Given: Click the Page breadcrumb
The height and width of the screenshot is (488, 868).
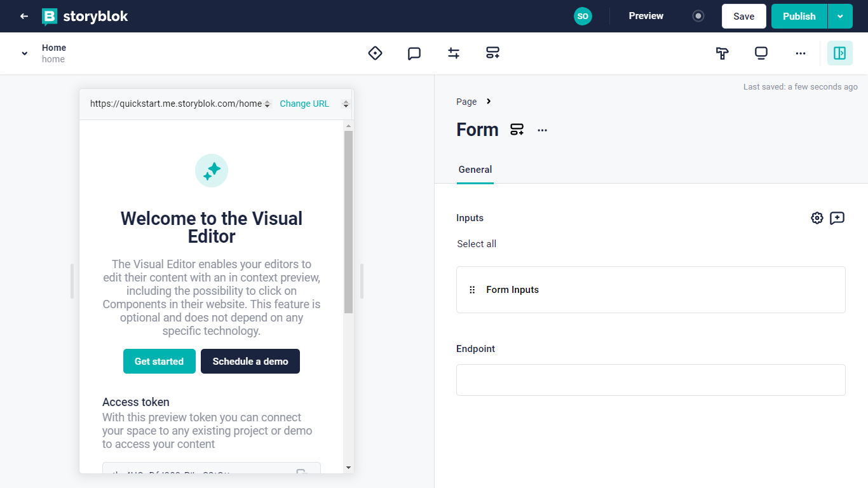Looking at the screenshot, I should click(x=466, y=102).
